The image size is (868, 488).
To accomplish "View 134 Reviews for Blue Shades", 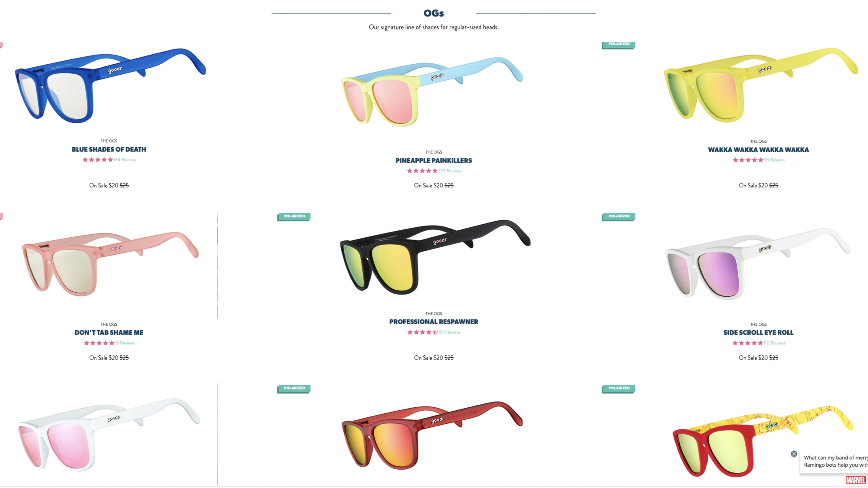I will (x=125, y=160).
